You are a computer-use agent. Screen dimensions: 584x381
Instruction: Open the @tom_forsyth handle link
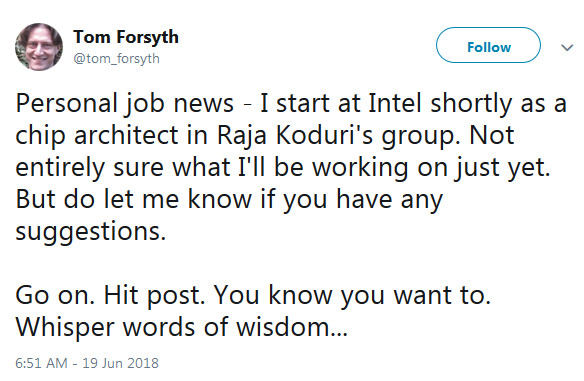click(x=117, y=59)
